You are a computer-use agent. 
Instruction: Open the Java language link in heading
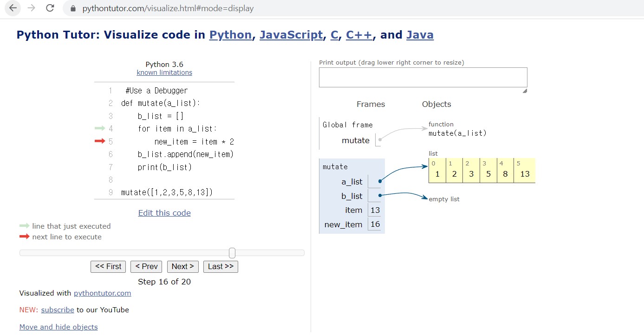point(420,35)
